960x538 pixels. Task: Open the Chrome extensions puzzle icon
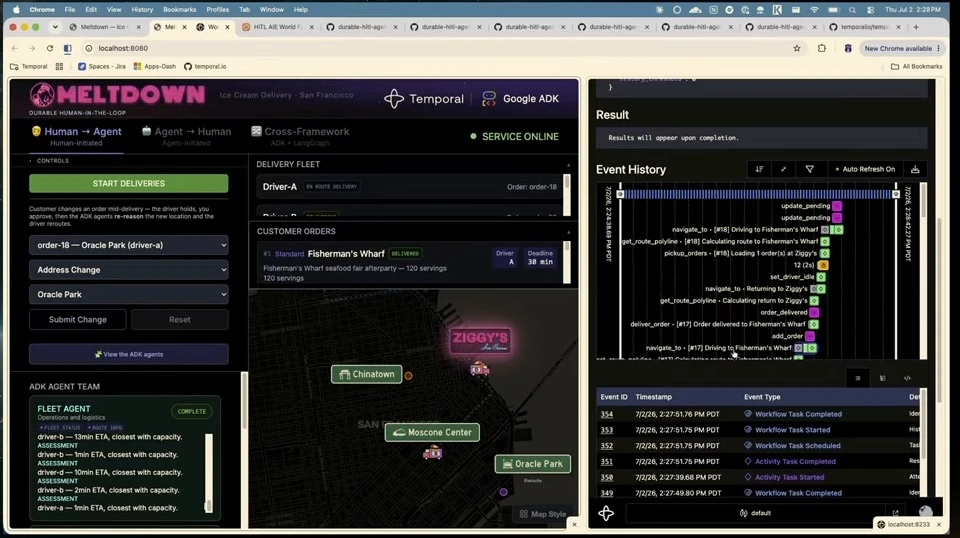(822, 48)
